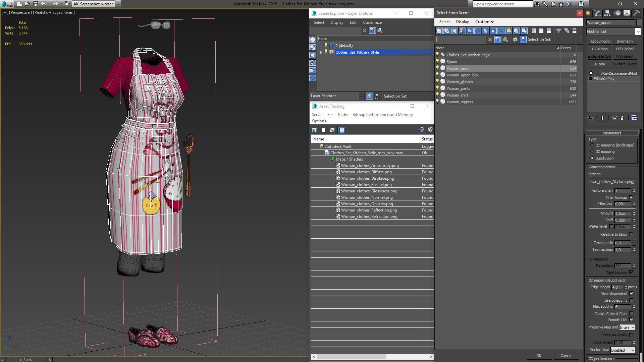This screenshot has height=362, width=644.
Task: Click the Amount value field
Action: [x=623, y=214]
